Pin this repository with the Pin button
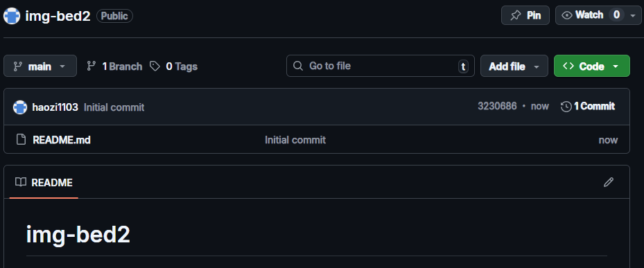 (x=525, y=16)
